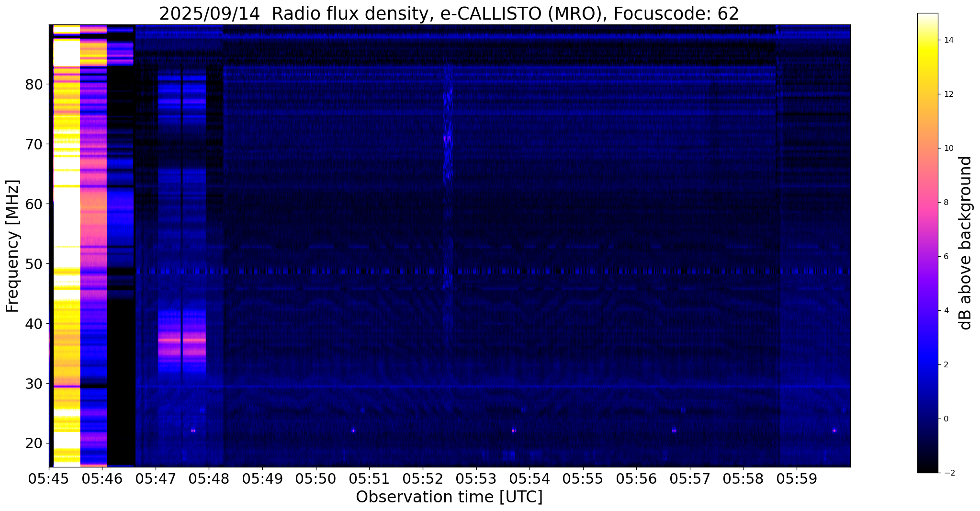Viewport: 980px width, 511px height.
Task: Click the plot title mentioning e-CALLISTO (MRO)
Action: (x=449, y=13)
